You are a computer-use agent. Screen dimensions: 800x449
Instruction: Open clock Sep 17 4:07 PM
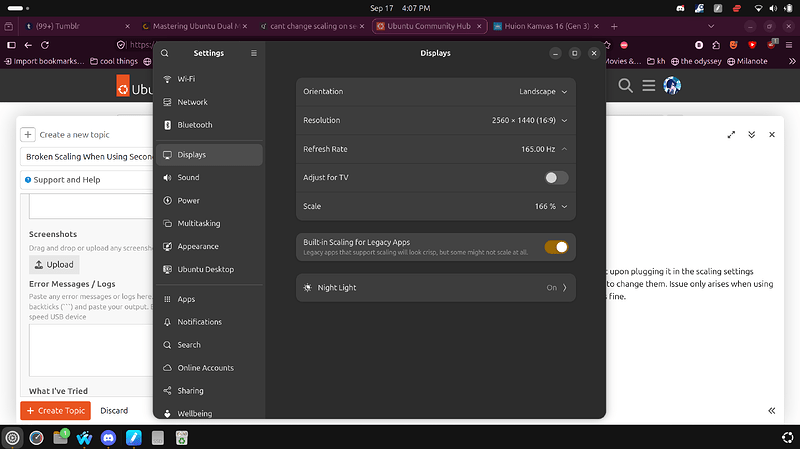coord(400,8)
